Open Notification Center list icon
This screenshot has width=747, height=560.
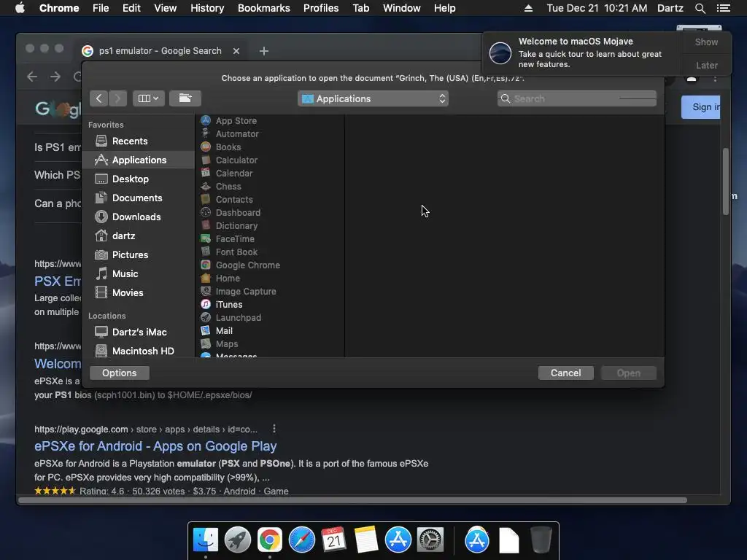click(723, 8)
